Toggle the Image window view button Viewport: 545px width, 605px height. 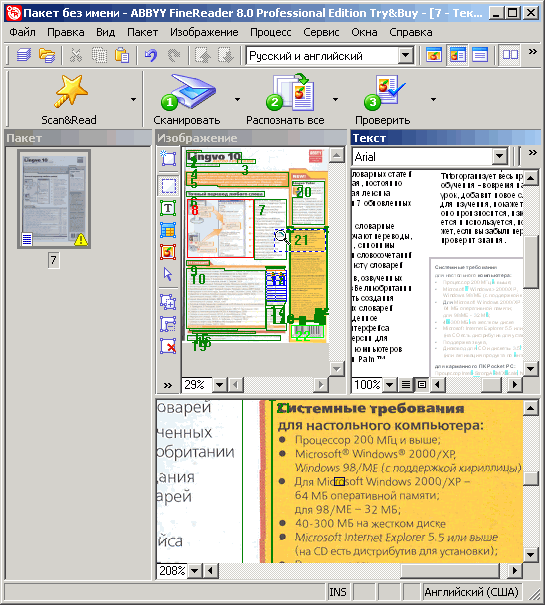434,55
